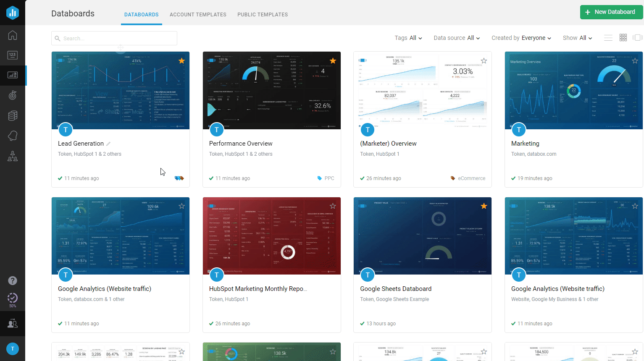This screenshot has height=361, width=644.
Task: Click the eCommerce tag on (Marketer) Overview
Action: coord(468,178)
